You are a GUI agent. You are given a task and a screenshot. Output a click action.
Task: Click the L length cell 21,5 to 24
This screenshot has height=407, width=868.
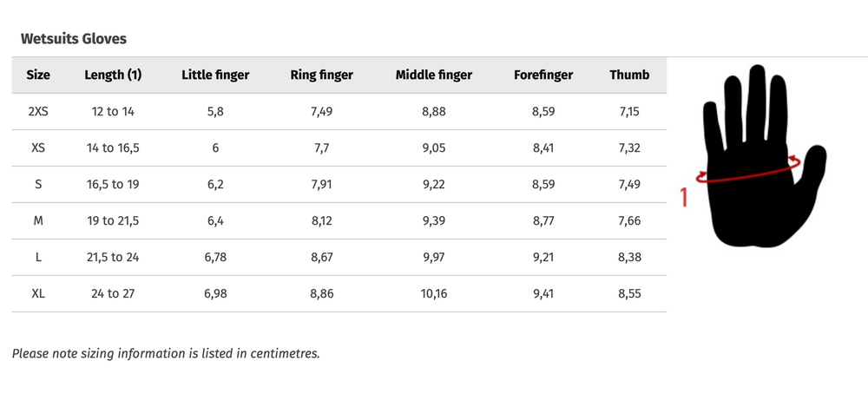[x=113, y=257]
